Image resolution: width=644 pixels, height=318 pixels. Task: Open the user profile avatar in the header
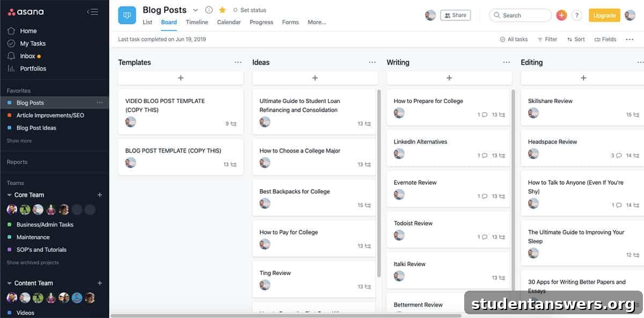[x=630, y=15]
